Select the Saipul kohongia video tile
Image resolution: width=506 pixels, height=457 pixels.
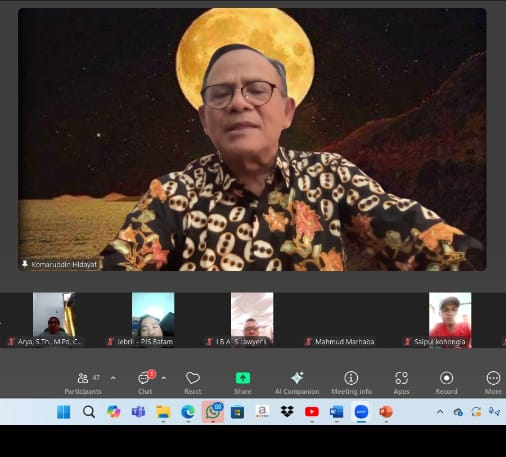coord(450,319)
